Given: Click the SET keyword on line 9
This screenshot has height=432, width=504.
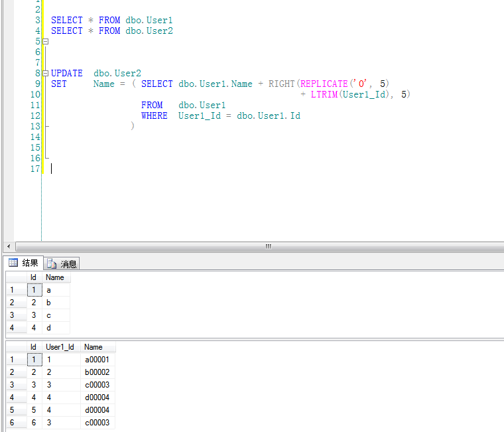Looking at the screenshot, I should coord(59,84).
